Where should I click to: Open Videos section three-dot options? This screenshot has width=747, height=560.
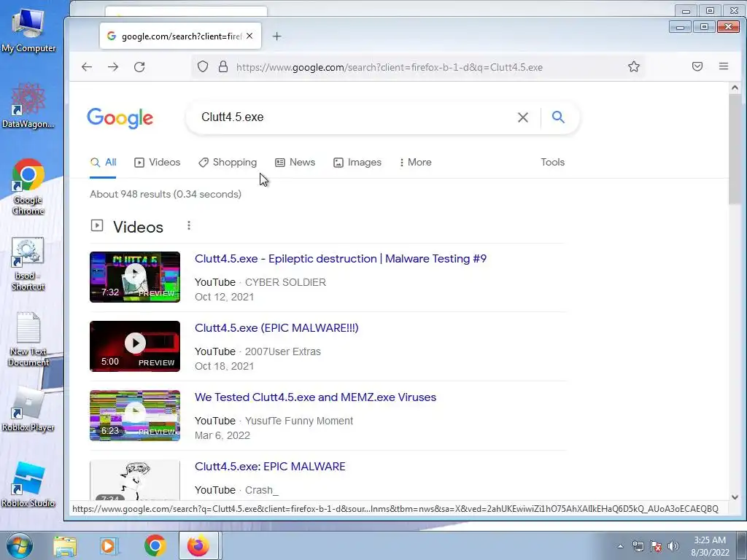[189, 225]
